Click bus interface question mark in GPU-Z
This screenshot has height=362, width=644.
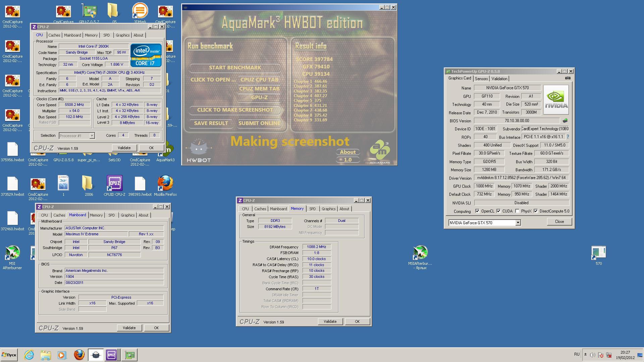point(568,137)
